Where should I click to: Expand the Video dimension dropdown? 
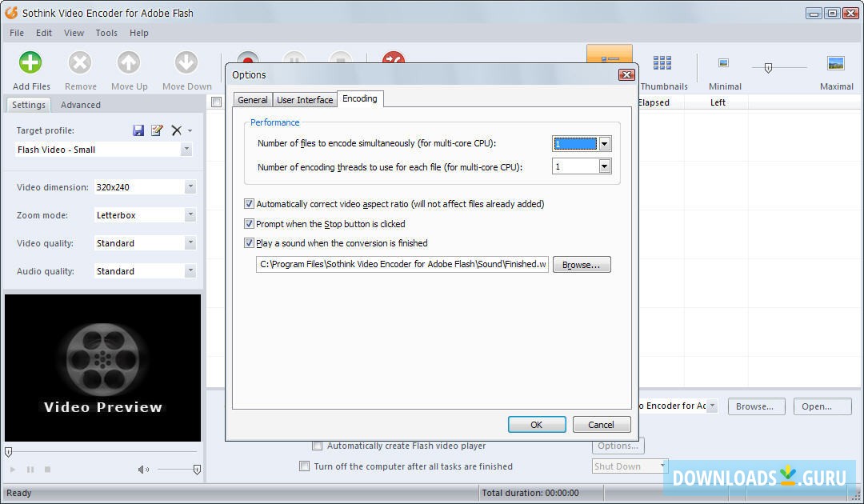click(x=190, y=186)
